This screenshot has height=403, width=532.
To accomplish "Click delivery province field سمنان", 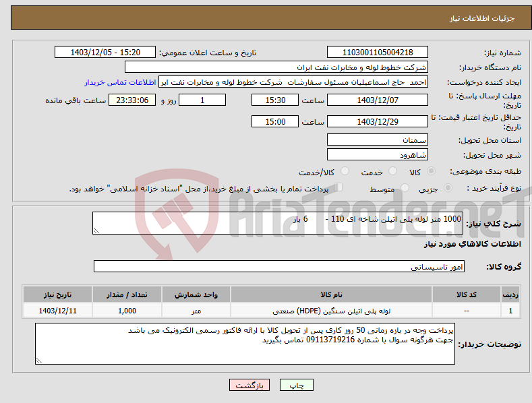I will [378, 139].
